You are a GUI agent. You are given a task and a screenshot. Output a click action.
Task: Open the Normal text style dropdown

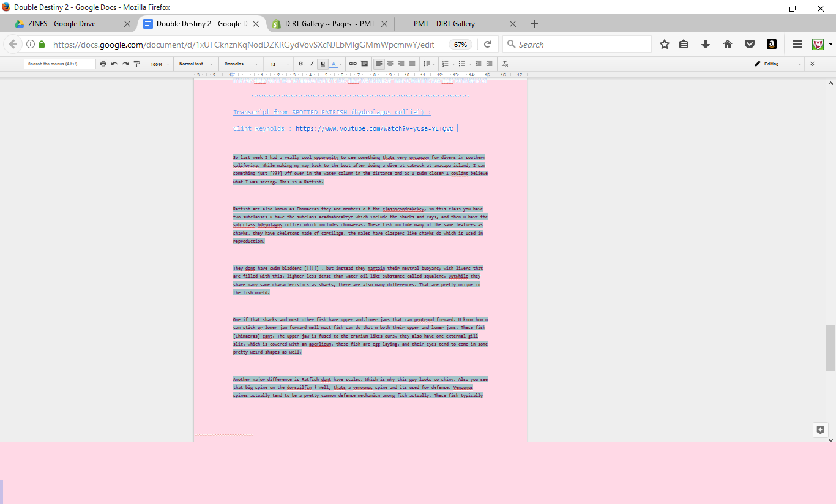[196, 64]
